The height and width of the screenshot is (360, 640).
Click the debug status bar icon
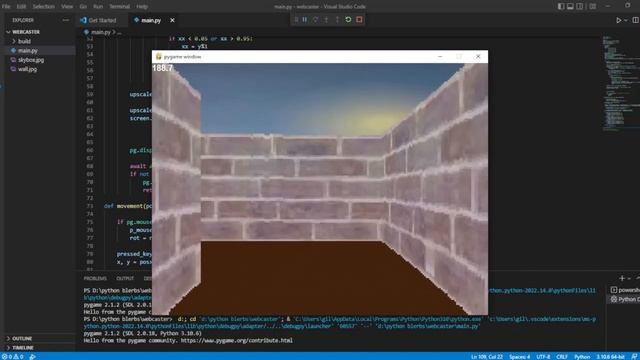coord(32,357)
